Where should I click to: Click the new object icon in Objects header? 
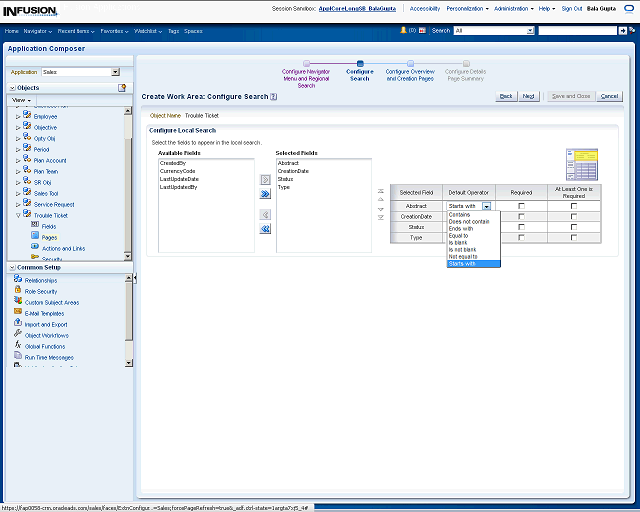click(x=122, y=88)
